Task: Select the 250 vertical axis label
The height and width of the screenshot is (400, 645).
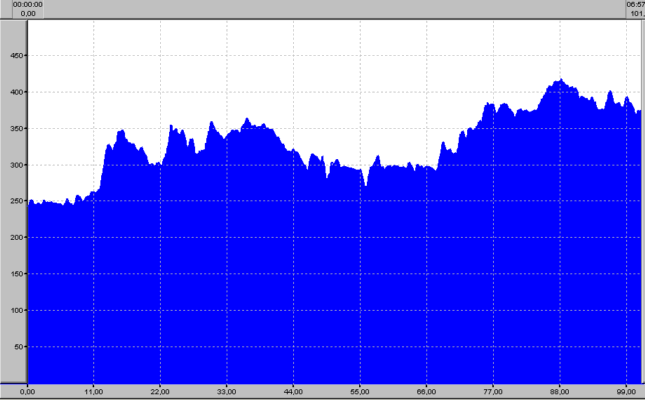Action: click(x=15, y=201)
